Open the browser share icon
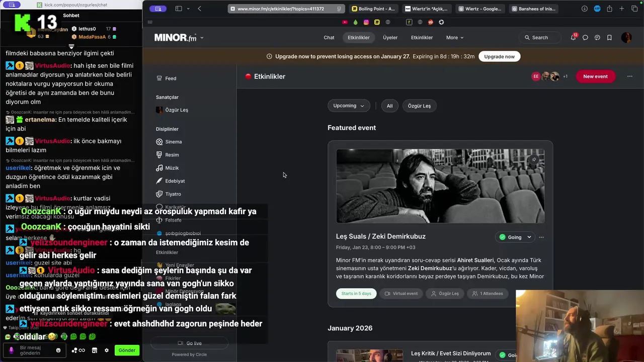The image size is (644, 362). click(609, 9)
